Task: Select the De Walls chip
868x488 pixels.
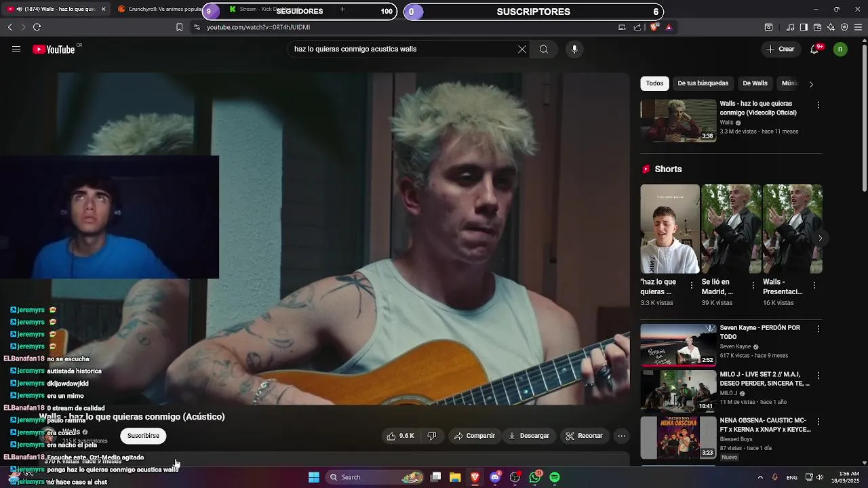Action: tap(755, 83)
